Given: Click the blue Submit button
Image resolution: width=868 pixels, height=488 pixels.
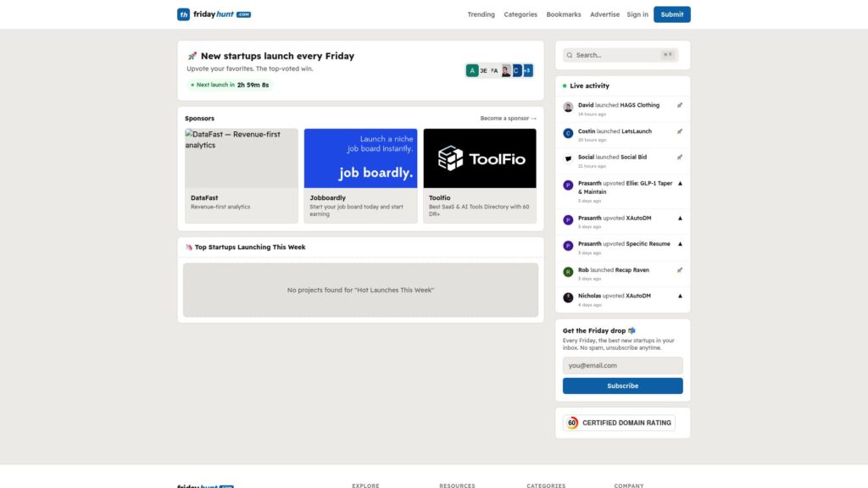Looking at the screenshot, I should (671, 14).
